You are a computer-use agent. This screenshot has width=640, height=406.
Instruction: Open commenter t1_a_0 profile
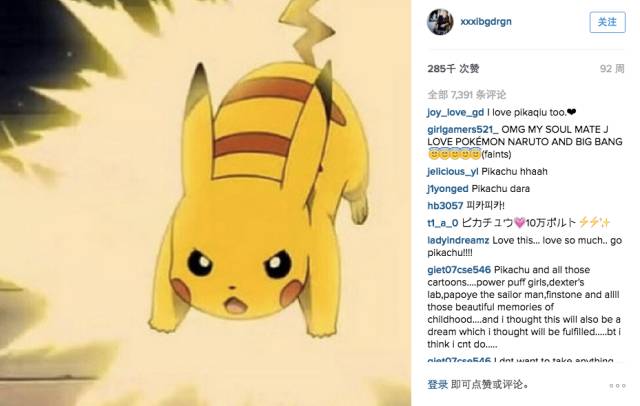point(442,223)
